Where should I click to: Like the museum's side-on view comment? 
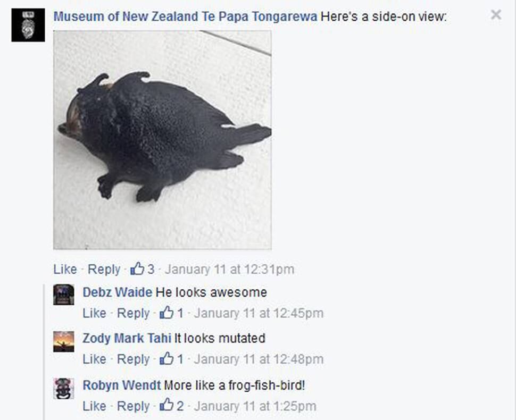65,270
